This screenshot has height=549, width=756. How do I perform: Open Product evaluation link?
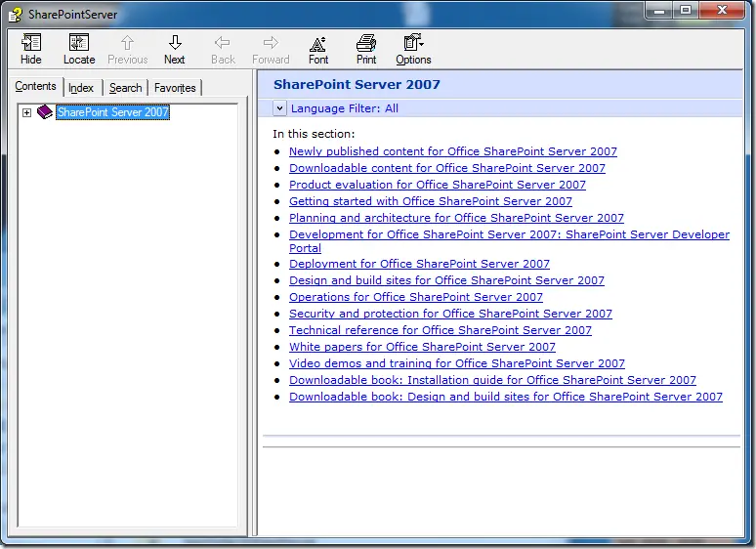438,185
